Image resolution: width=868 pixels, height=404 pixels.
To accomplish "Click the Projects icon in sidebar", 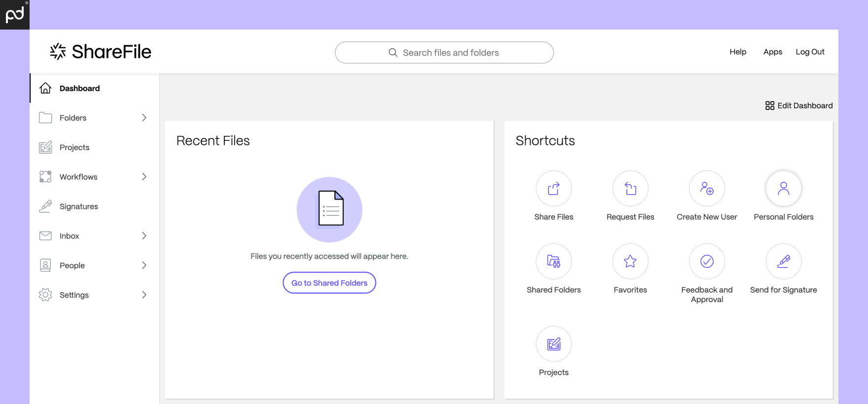I will click(45, 147).
